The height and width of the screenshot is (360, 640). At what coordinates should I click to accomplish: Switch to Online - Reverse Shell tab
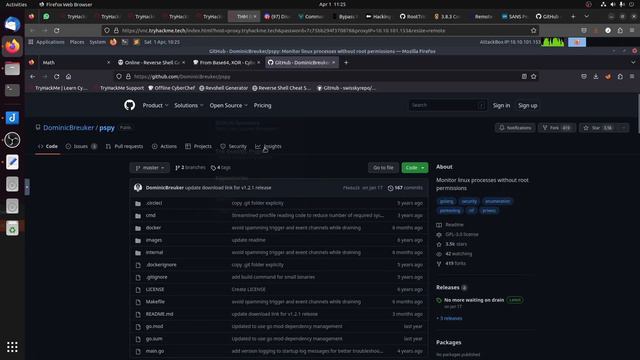click(151, 62)
